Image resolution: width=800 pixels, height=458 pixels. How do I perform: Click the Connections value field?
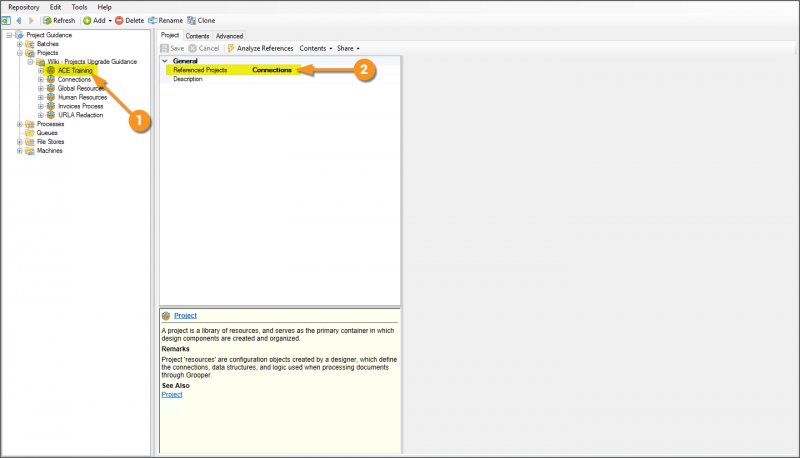click(272, 70)
